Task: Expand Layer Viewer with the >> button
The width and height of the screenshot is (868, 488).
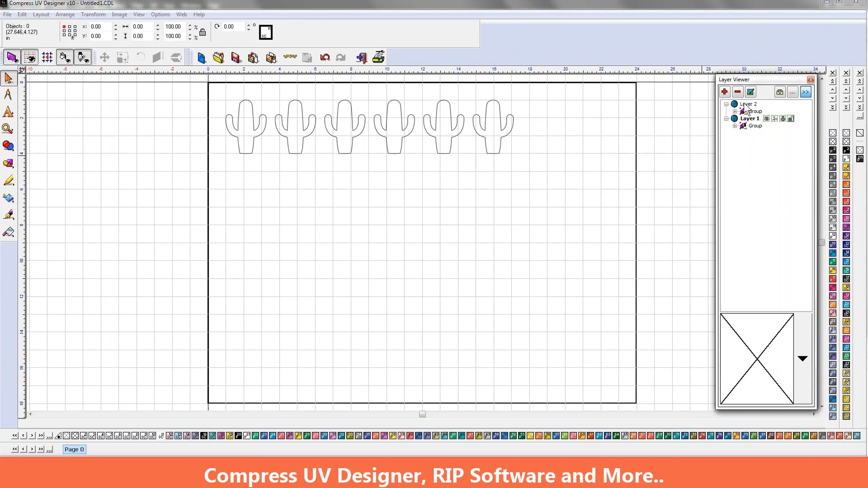Action: (805, 92)
